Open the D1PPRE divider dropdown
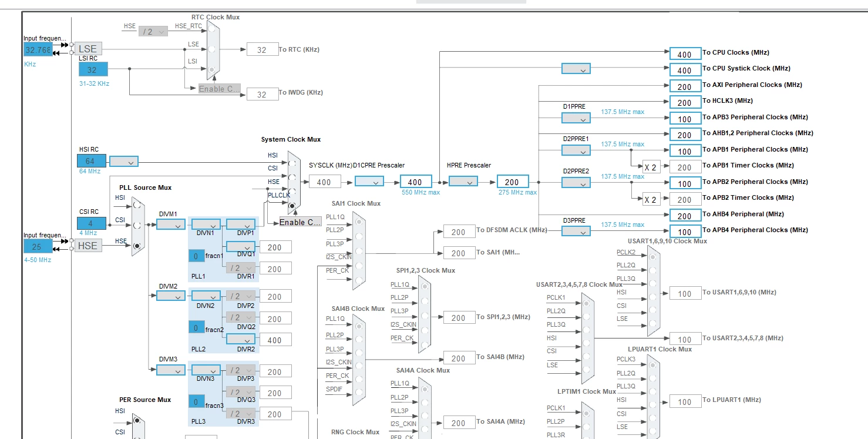This screenshot has height=439, width=868. tap(576, 118)
